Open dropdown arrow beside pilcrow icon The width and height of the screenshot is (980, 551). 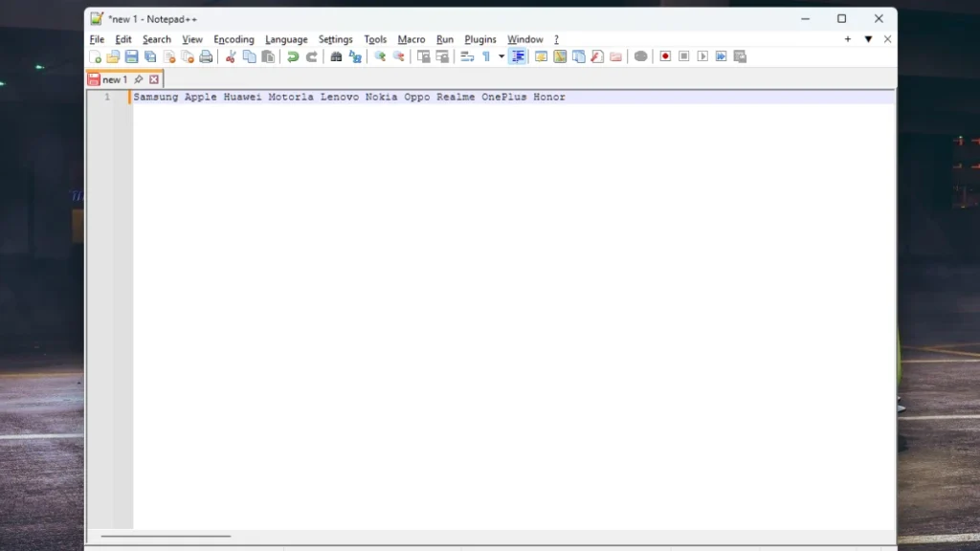tap(501, 56)
